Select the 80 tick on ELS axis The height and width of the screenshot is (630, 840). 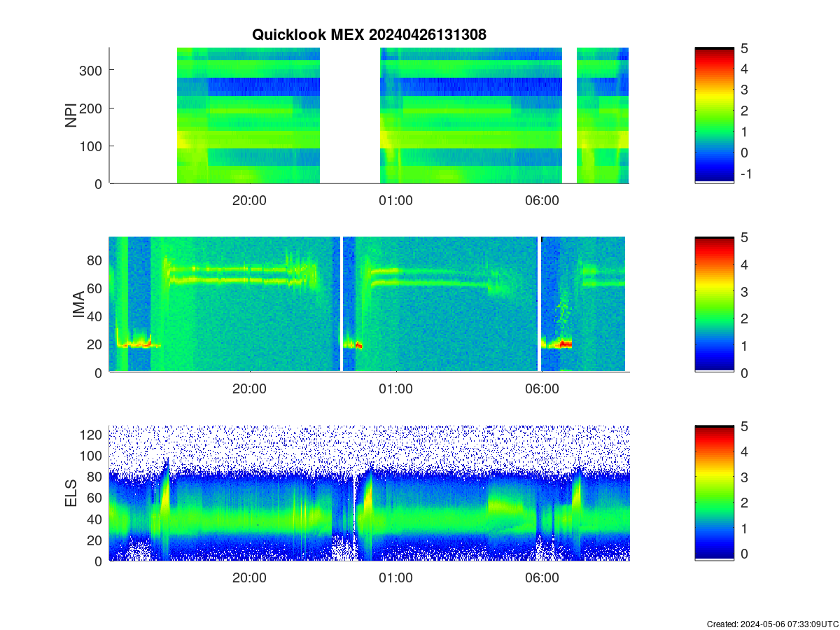96,477
